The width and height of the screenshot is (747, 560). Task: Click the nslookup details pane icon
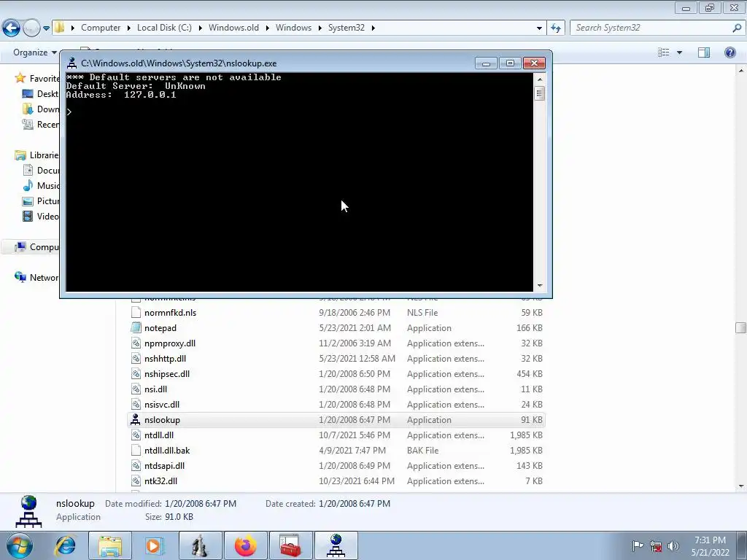28,511
